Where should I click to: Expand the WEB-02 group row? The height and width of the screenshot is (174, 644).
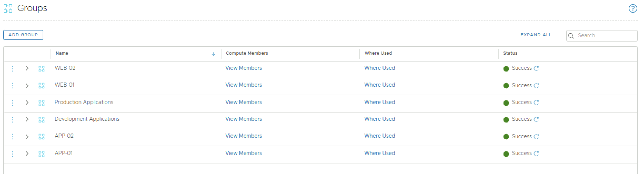27,69
